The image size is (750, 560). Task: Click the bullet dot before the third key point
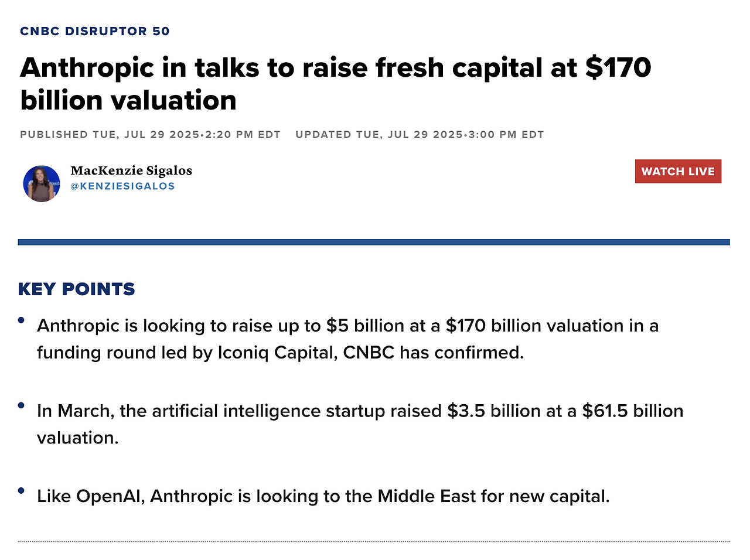coord(21,491)
